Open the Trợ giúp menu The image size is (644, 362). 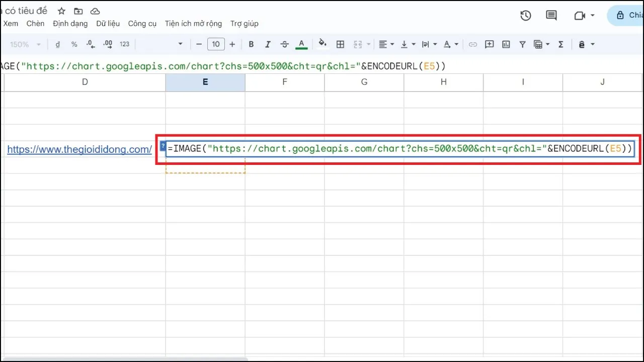[244, 24]
